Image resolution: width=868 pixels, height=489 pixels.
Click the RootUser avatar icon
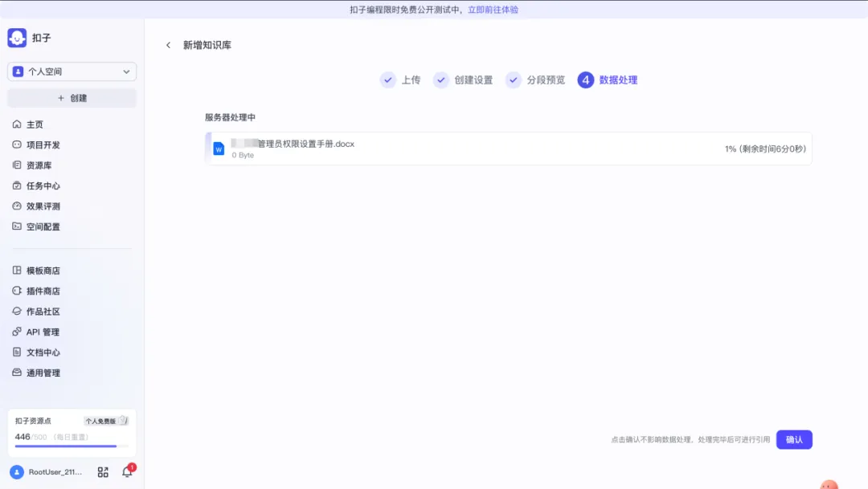pos(17,472)
